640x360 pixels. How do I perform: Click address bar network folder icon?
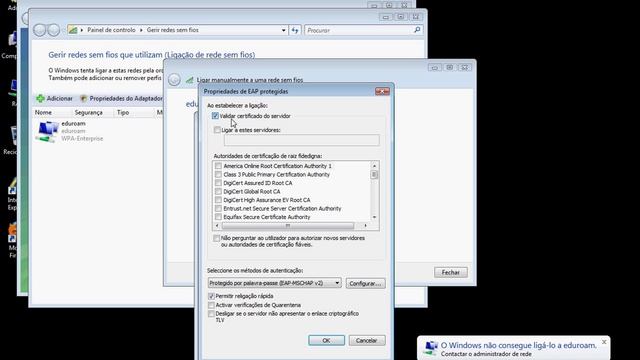tap(73, 30)
